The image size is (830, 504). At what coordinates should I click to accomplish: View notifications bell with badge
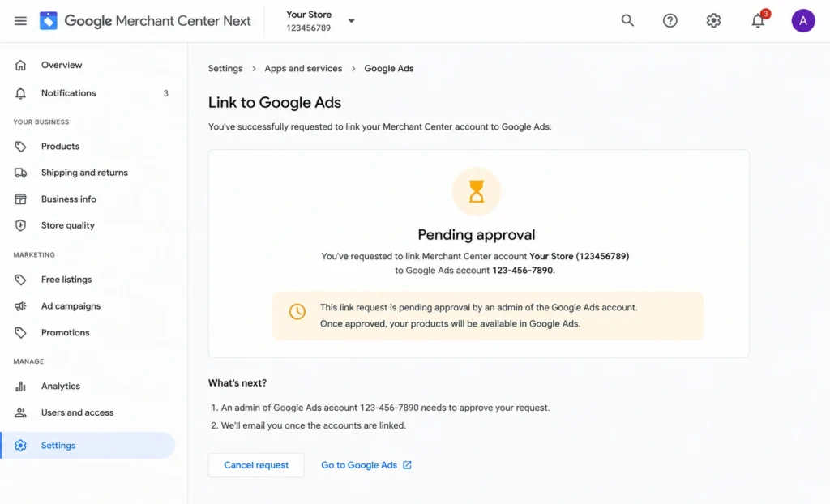pyautogui.click(x=759, y=20)
